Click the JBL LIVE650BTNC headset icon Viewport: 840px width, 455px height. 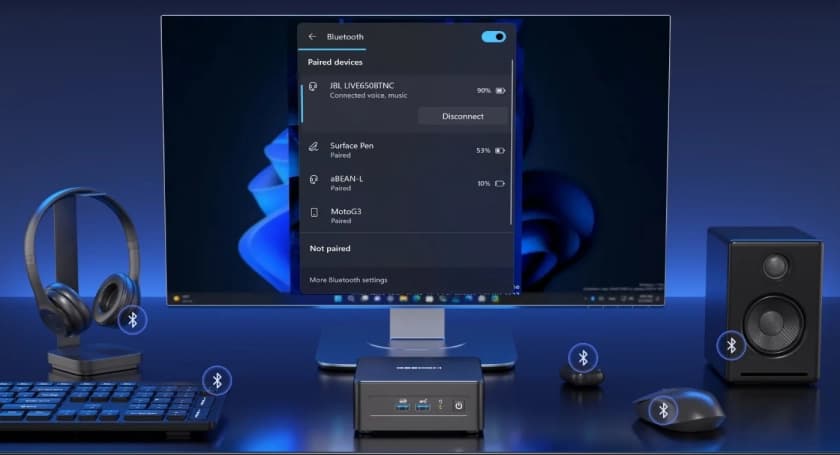pyautogui.click(x=313, y=86)
